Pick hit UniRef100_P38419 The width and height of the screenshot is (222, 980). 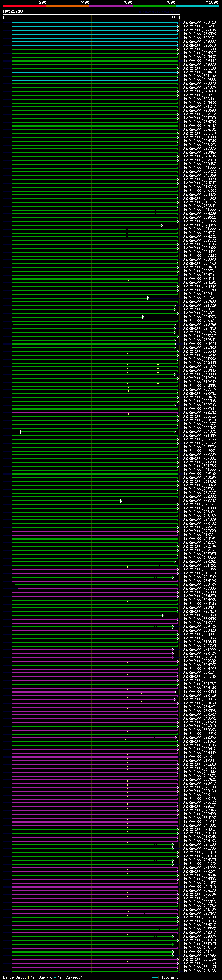point(199,267)
